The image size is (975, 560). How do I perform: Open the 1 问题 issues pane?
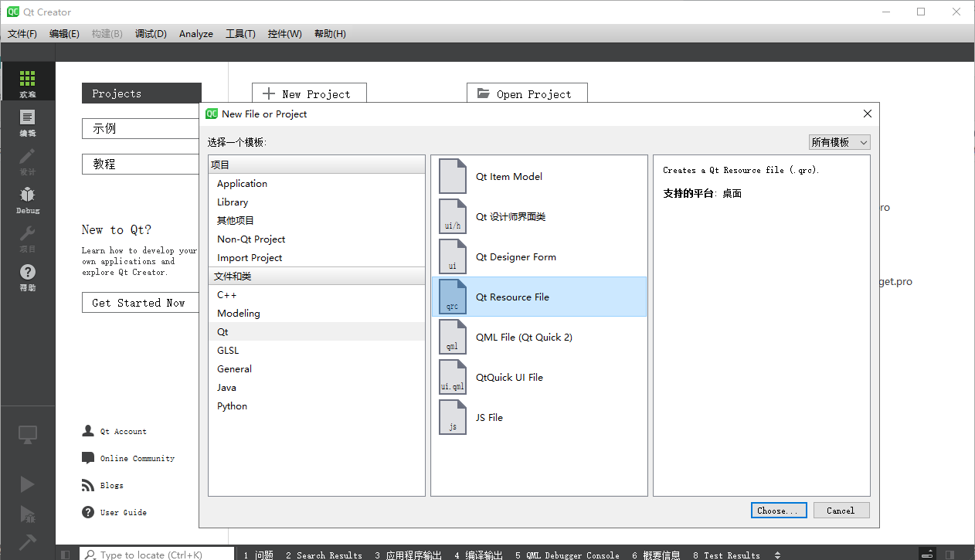(259, 555)
